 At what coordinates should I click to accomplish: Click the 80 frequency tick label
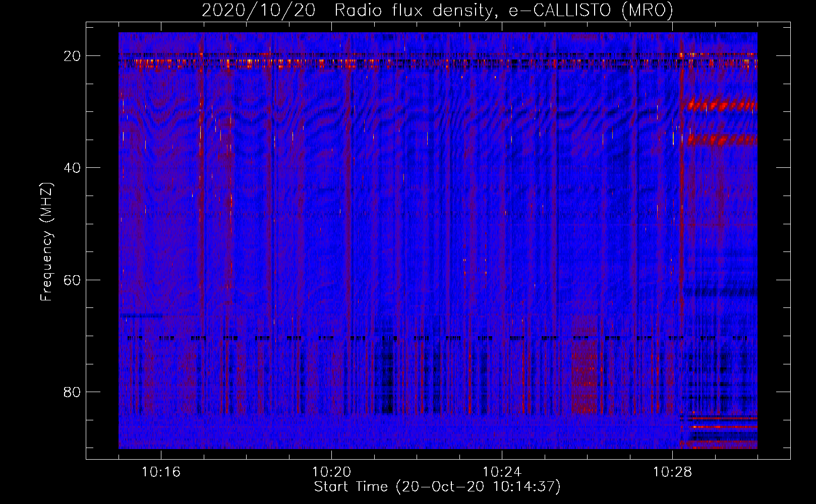click(72, 392)
